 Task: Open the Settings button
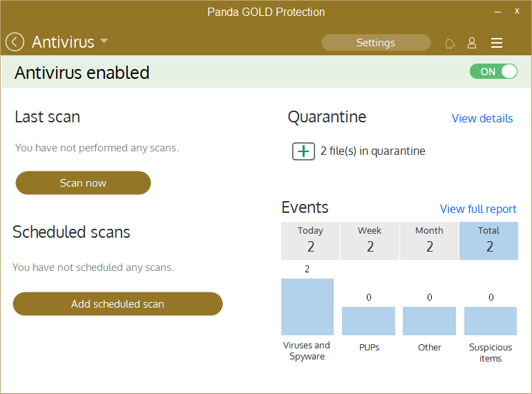[x=376, y=43]
